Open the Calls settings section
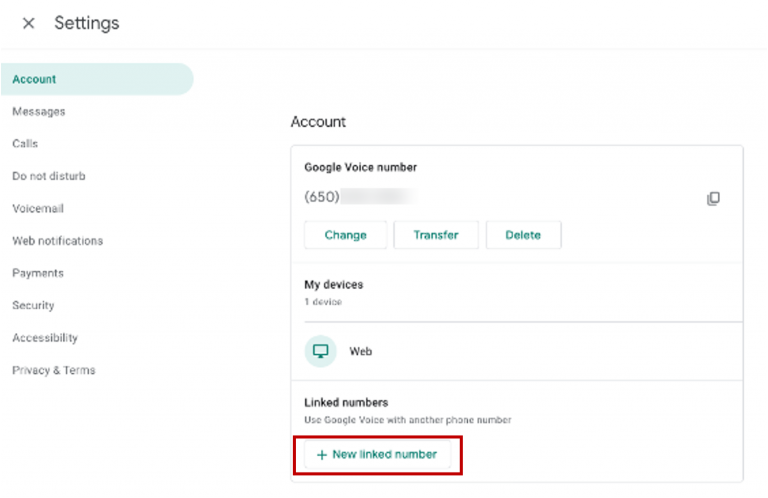 pyautogui.click(x=25, y=144)
